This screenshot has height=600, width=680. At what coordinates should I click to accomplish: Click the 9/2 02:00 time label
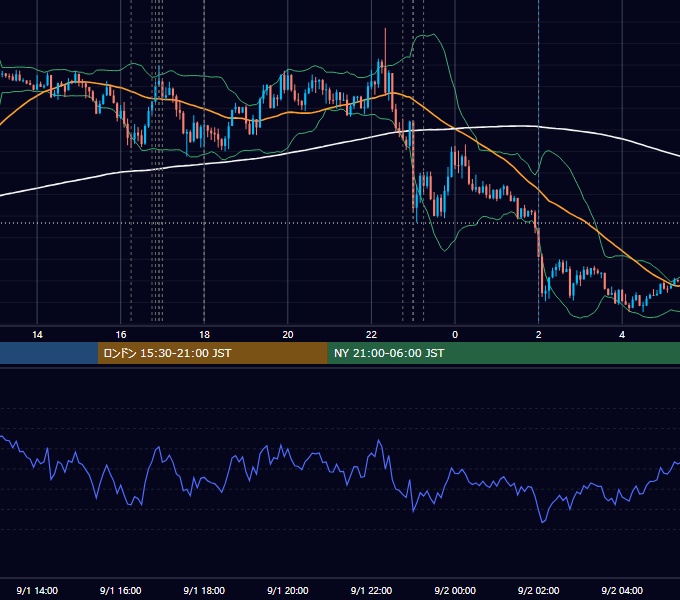point(539,590)
